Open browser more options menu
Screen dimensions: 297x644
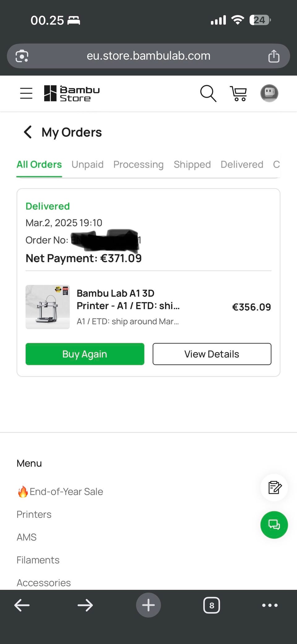270,605
